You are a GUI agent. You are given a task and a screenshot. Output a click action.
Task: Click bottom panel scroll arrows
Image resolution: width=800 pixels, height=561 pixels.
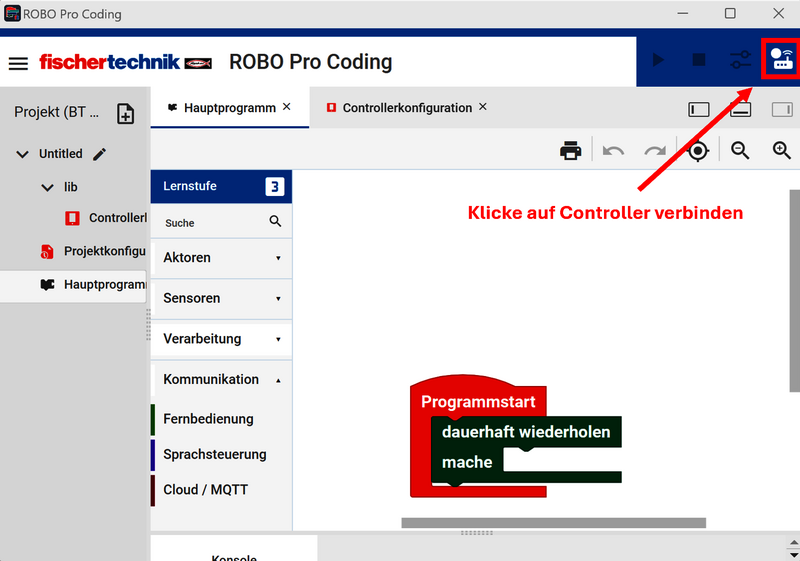click(794, 549)
